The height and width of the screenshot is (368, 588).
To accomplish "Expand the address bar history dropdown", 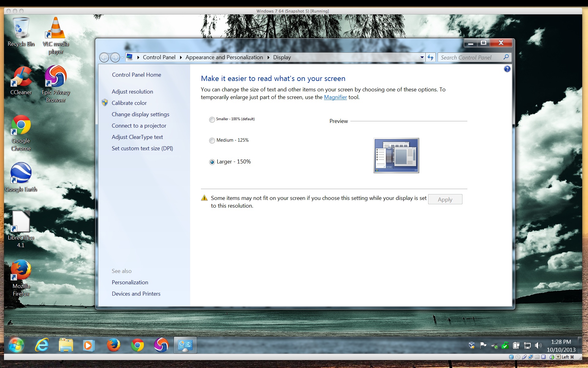I will coord(422,57).
